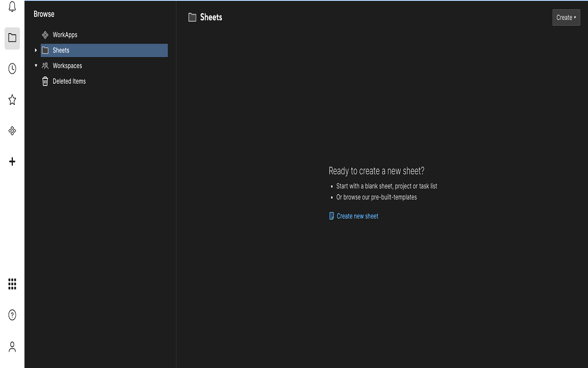Open Deleted Items from the Browse panel
The image size is (588, 368).
click(x=69, y=81)
